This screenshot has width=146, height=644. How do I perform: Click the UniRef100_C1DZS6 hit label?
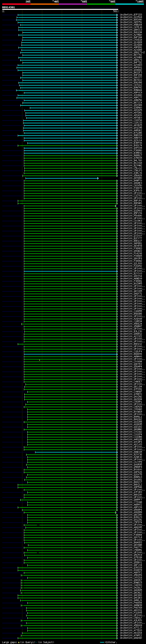131,120
